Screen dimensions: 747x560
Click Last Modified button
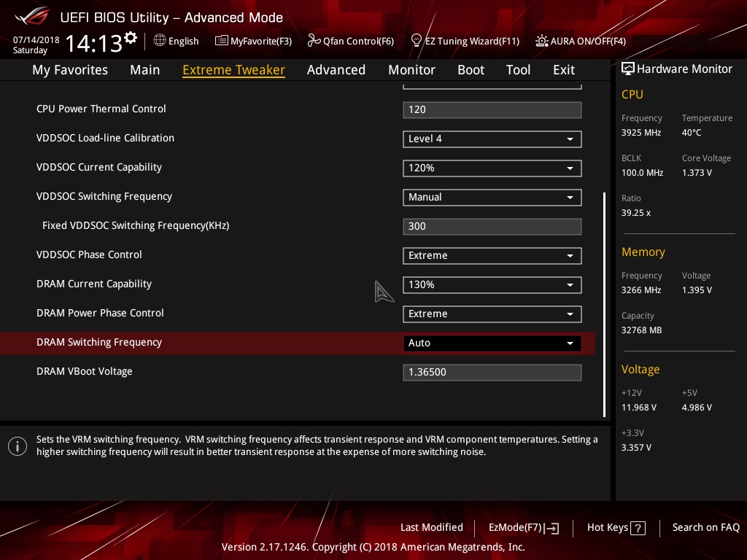pyautogui.click(x=432, y=528)
